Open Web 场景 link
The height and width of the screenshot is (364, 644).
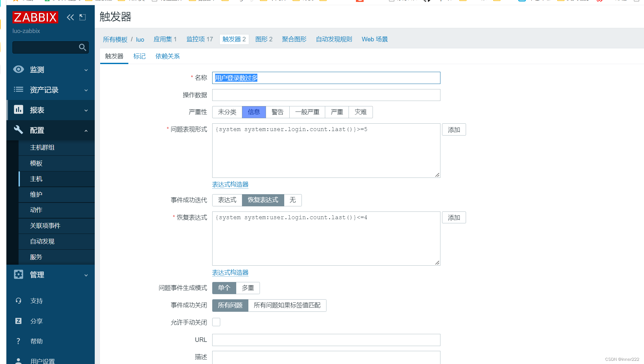[375, 39]
